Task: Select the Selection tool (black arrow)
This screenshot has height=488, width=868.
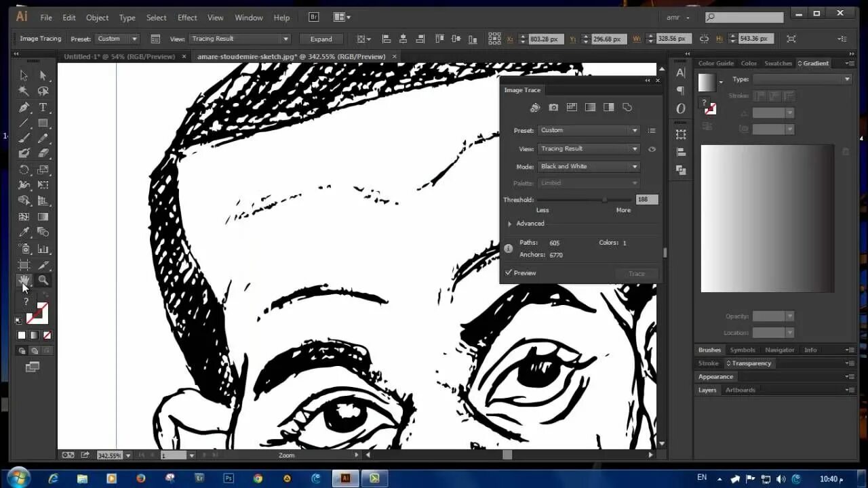Action: 24,76
